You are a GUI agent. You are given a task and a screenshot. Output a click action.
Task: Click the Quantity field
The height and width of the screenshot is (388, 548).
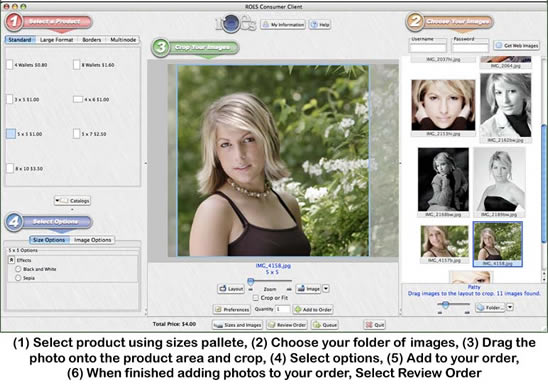point(283,309)
